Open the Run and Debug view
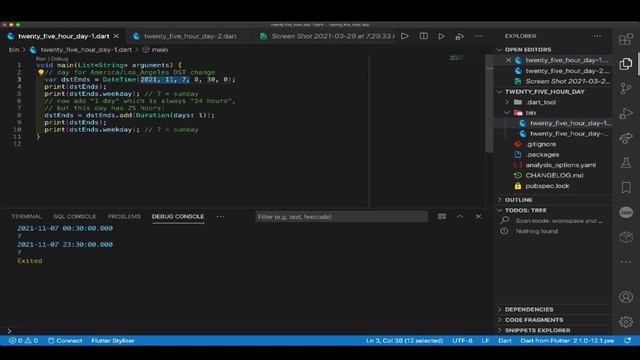 pyautogui.click(x=625, y=113)
